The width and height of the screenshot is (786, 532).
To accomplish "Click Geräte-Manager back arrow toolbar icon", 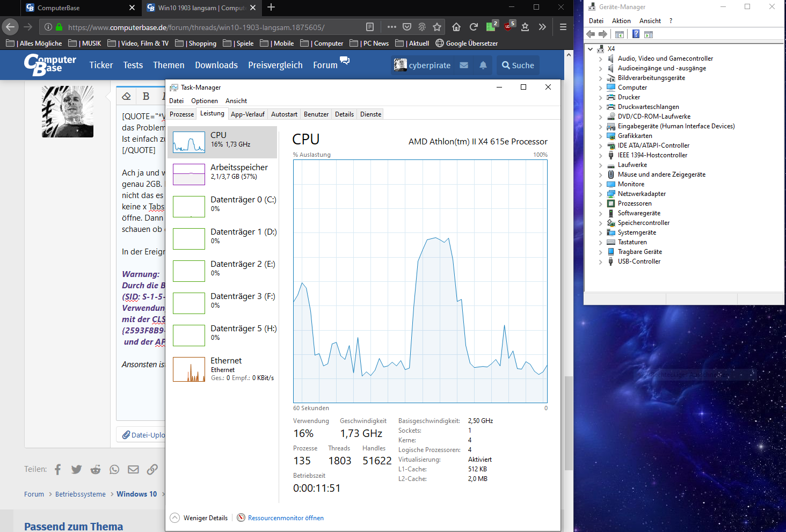I will [x=591, y=34].
